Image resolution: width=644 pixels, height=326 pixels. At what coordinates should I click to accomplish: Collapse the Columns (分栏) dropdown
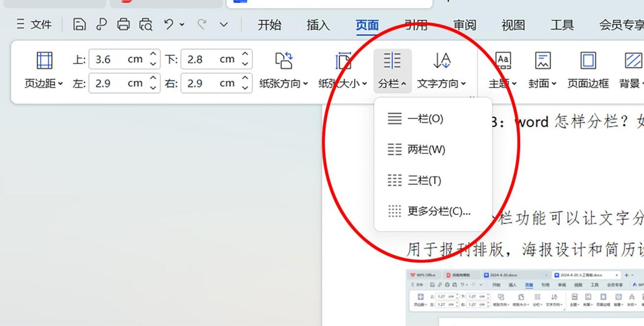coord(392,69)
